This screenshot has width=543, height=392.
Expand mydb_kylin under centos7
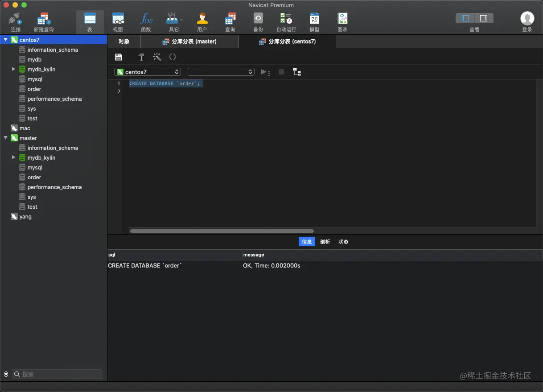[x=13, y=69]
